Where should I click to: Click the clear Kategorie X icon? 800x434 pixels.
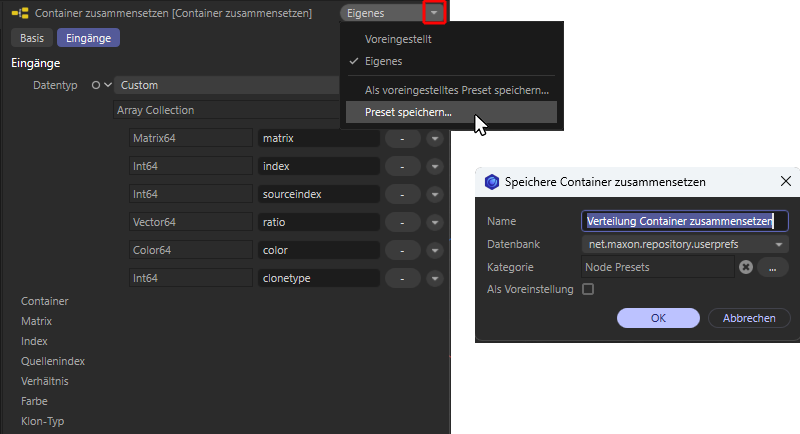(x=745, y=267)
